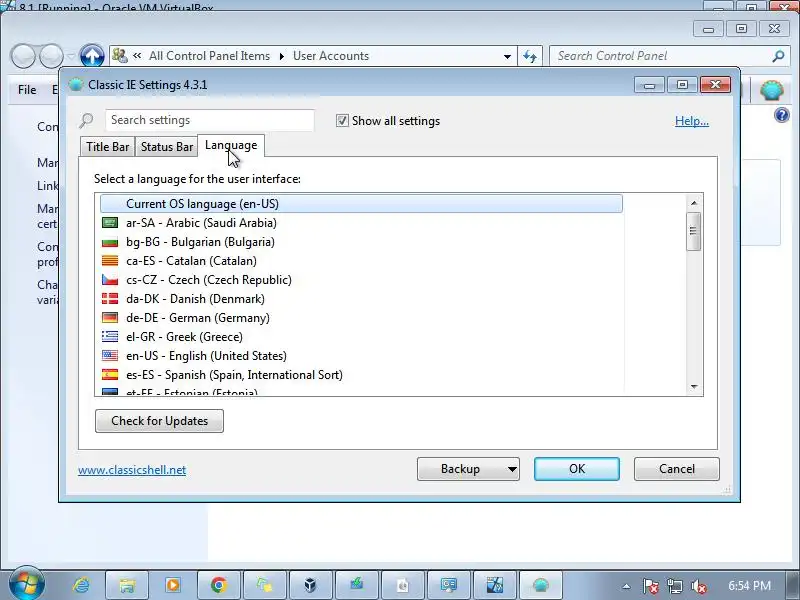Open Control Panel help question mark
Viewport: 800px width, 600px height.
781,115
